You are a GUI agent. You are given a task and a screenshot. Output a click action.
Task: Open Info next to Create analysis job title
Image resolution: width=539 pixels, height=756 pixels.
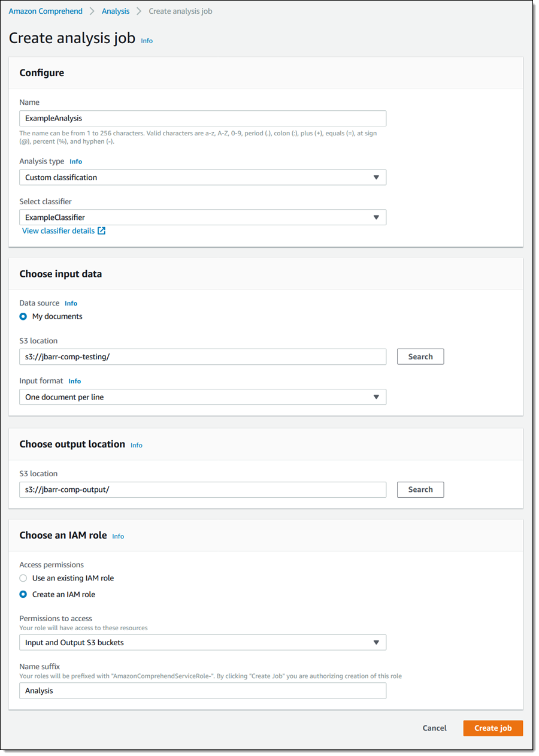point(147,41)
